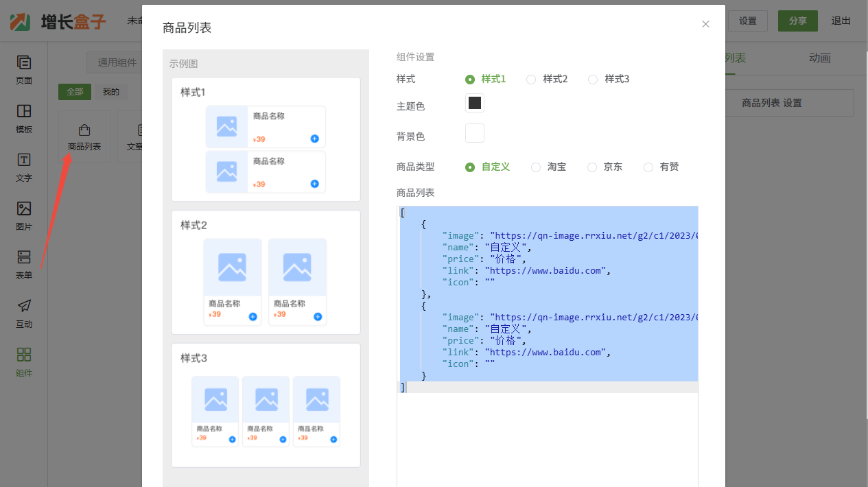868x487 pixels.
Task: Click the first "price" line in JSON
Action: (484, 259)
